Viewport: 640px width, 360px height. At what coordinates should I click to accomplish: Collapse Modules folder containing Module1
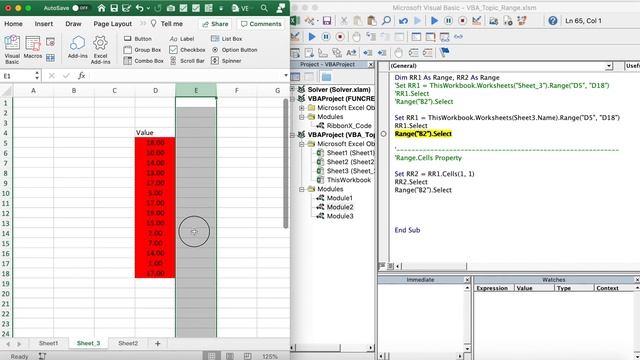(302, 189)
